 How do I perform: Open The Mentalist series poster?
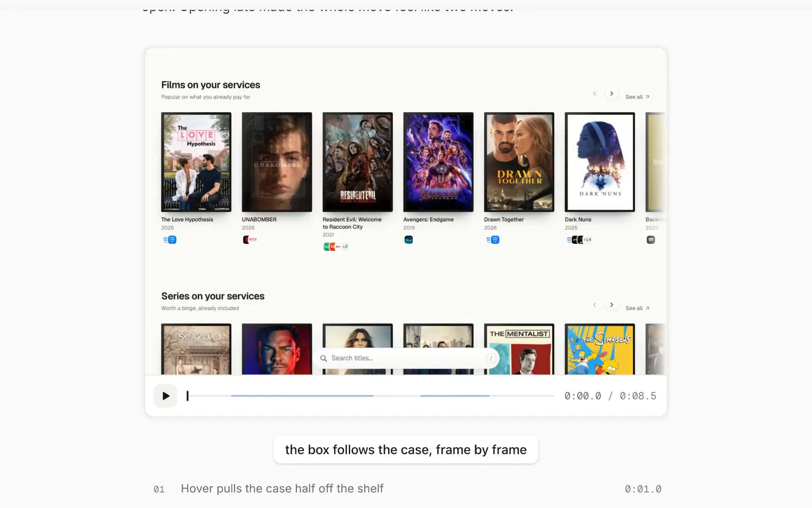[519, 349]
